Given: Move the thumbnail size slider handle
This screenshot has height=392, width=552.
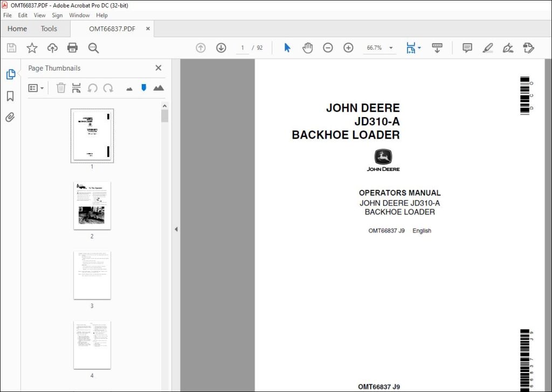Looking at the screenshot, I should tap(143, 87).
